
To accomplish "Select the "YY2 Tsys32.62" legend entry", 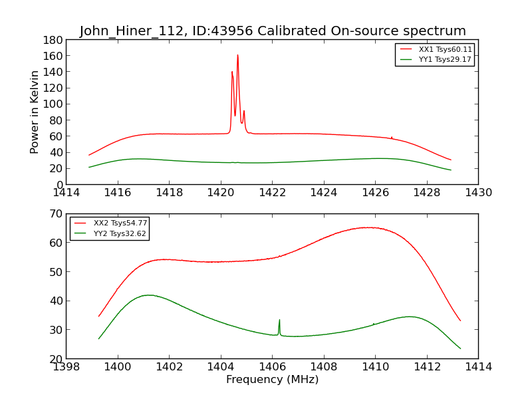I will tap(110, 233).
